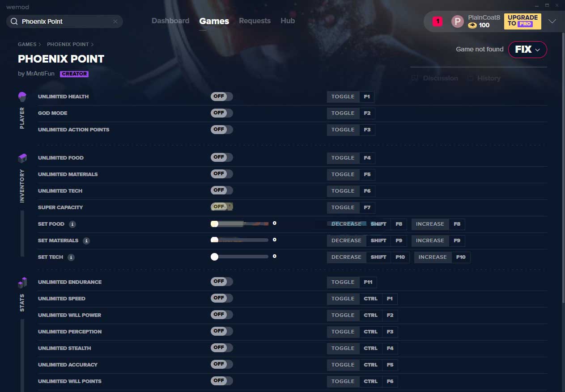Select the Games tab
Image resolution: width=565 pixels, height=392 pixels.
(x=214, y=21)
